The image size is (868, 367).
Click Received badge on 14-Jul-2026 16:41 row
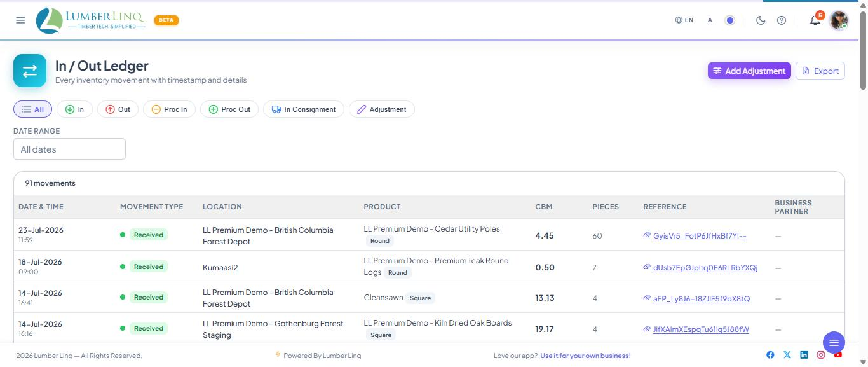point(149,297)
